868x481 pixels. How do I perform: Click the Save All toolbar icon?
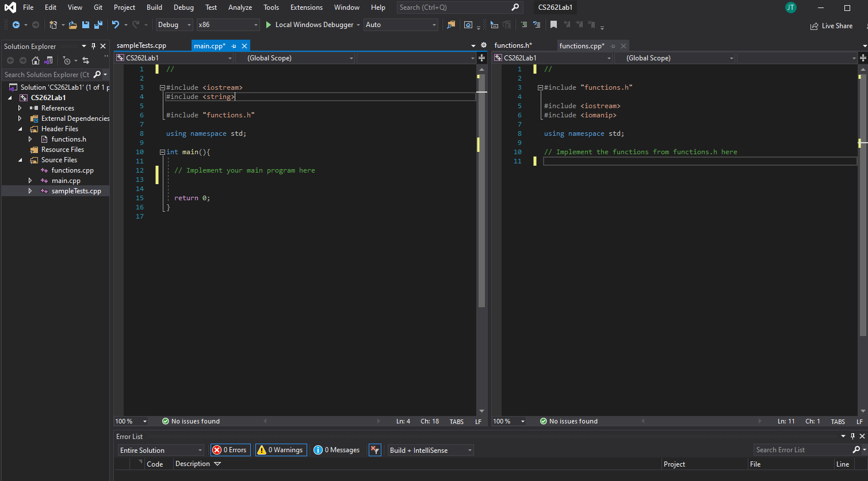[x=98, y=25]
